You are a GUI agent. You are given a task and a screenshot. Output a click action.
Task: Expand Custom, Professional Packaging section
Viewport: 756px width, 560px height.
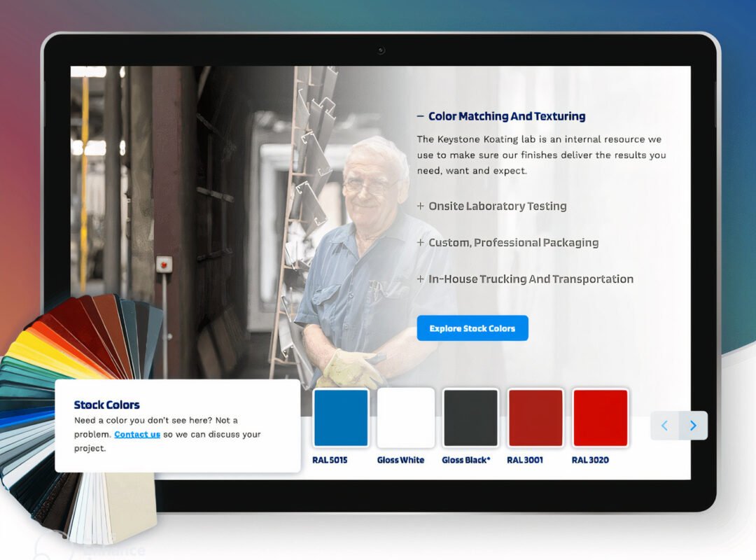507,243
